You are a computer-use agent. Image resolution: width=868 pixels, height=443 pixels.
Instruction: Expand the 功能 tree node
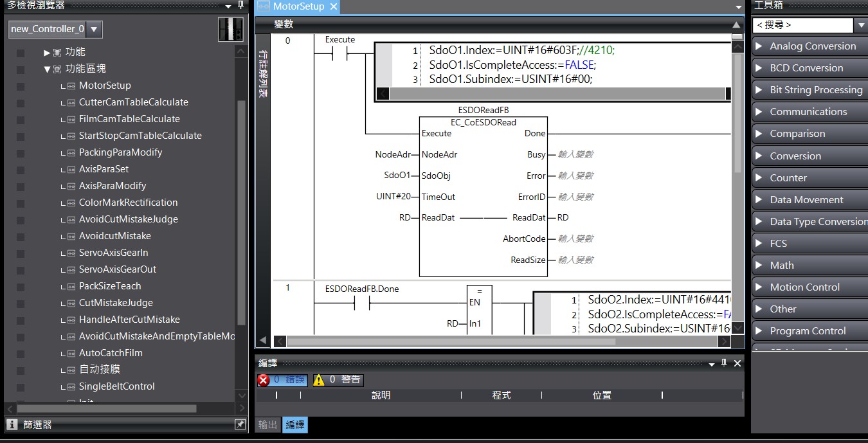(47, 52)
